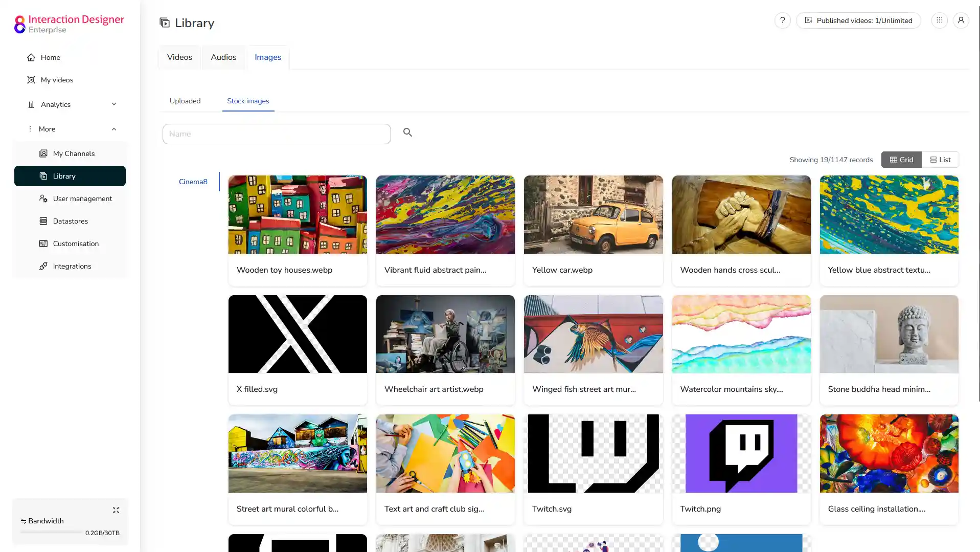Select the Street art mural thumbnail
The width and height of the screenshot is (980, 552).
tap(298, 454)
